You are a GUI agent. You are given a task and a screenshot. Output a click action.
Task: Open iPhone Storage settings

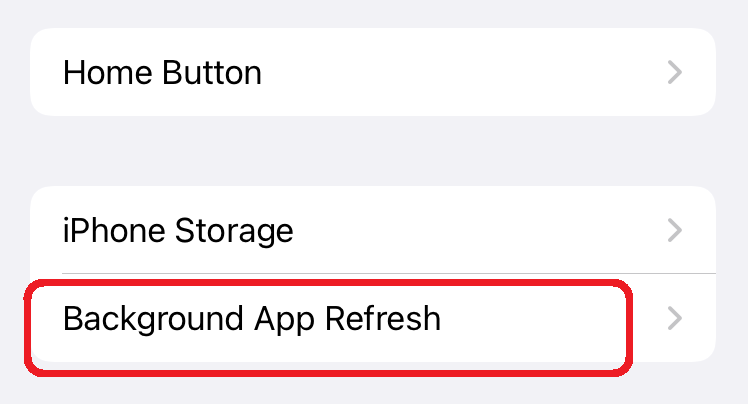click(x=372, y=231)
